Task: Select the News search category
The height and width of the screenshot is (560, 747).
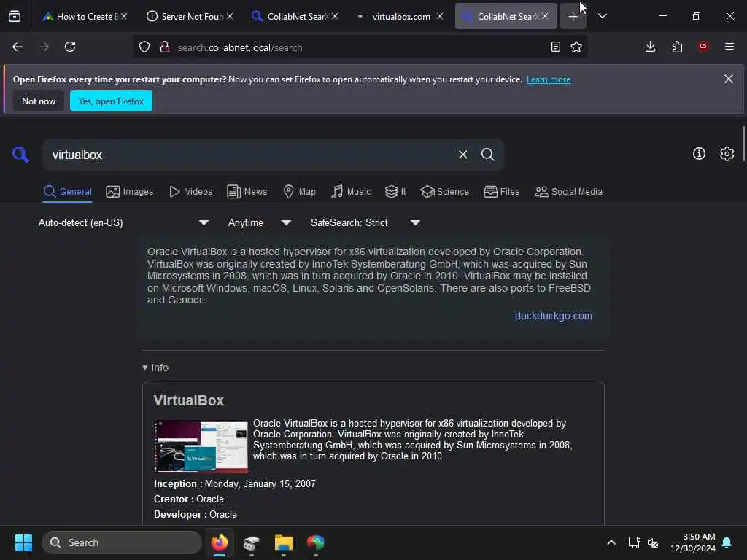Action: pyautogui.click(x=247, y=192)
